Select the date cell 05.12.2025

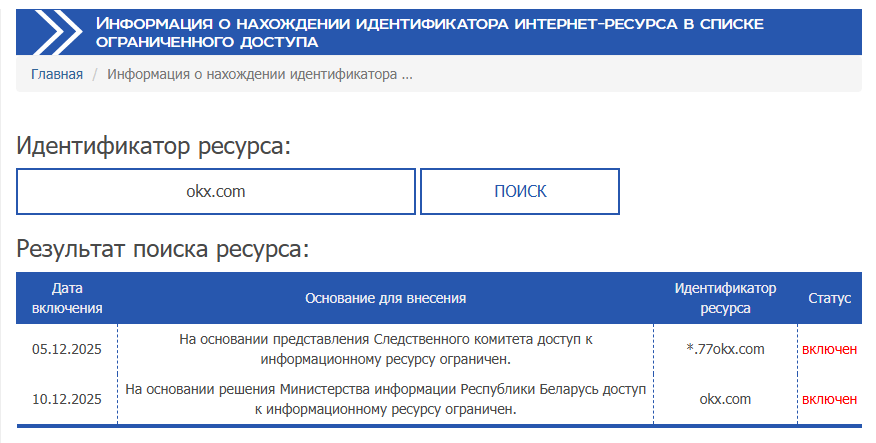pyautogui.click(x=67, y=349)
